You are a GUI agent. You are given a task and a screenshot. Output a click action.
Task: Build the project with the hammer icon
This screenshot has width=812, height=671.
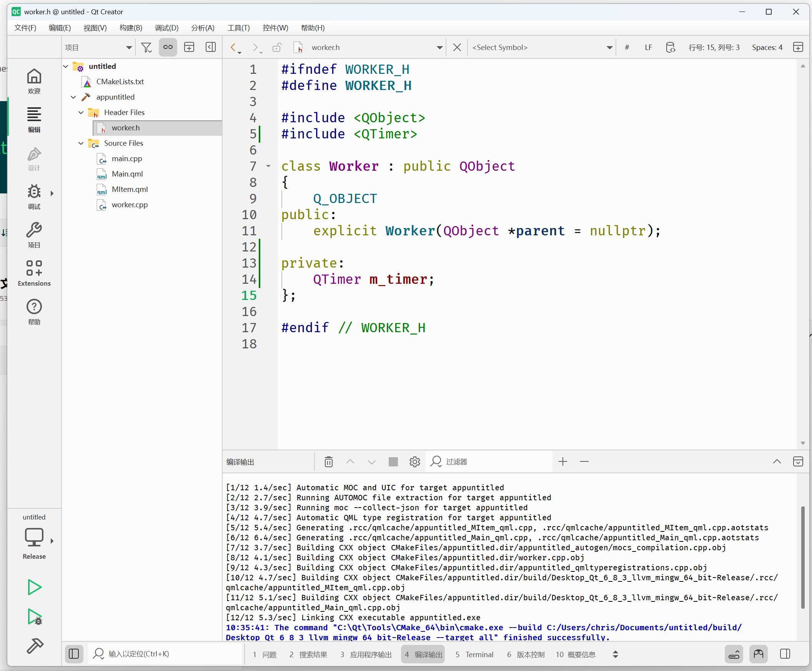34,646
